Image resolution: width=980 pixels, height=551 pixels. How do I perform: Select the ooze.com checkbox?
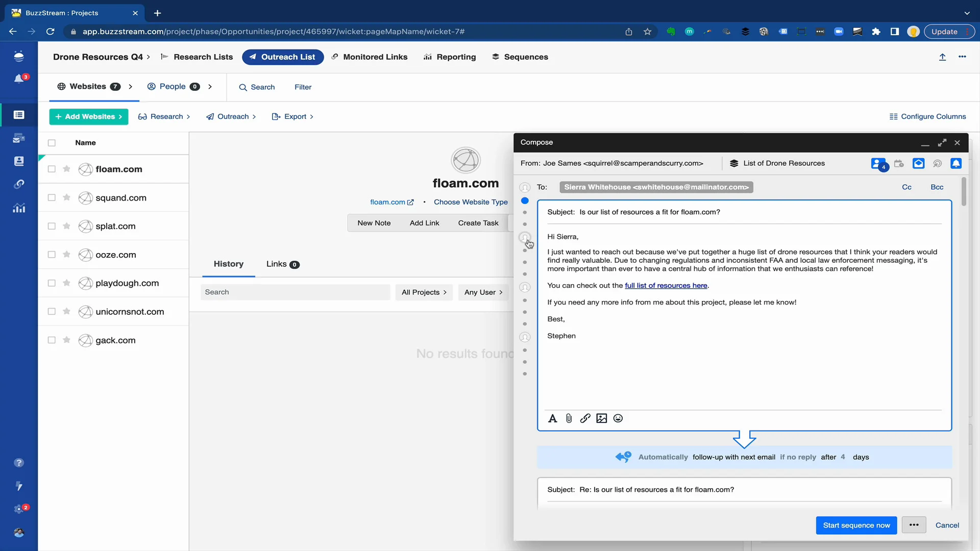[52, 255]
